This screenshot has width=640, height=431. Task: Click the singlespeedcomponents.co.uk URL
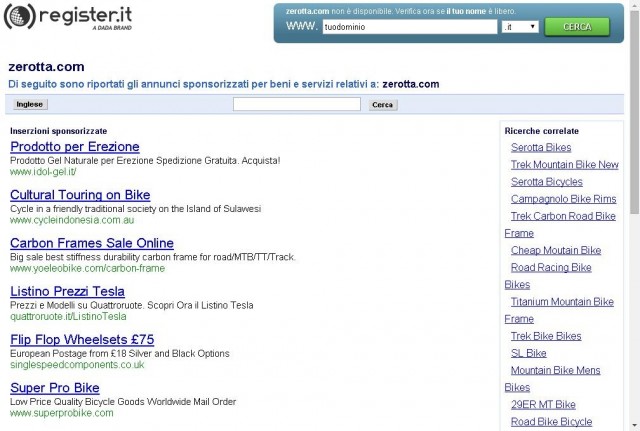pyautogui.click(x=77, y=364)
